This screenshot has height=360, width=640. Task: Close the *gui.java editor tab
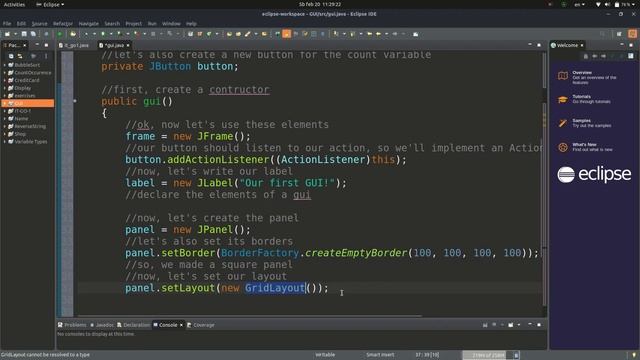[x=128, y=45]
